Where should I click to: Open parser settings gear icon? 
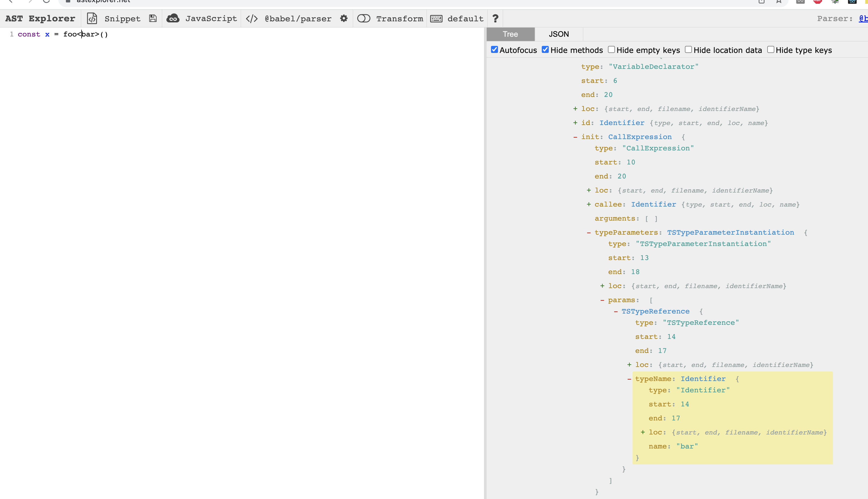[344, 19]
